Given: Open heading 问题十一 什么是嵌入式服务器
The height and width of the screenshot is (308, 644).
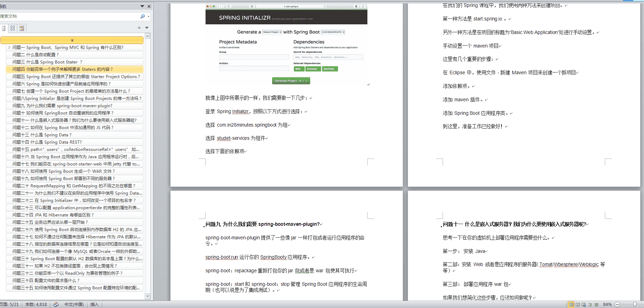Looking at the screenshot, I should 75,120.
